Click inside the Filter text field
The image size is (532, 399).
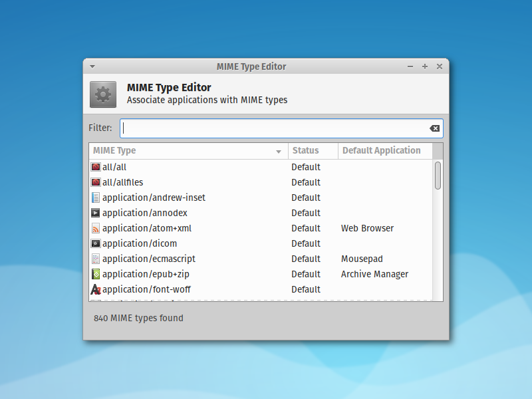point(266,128)
